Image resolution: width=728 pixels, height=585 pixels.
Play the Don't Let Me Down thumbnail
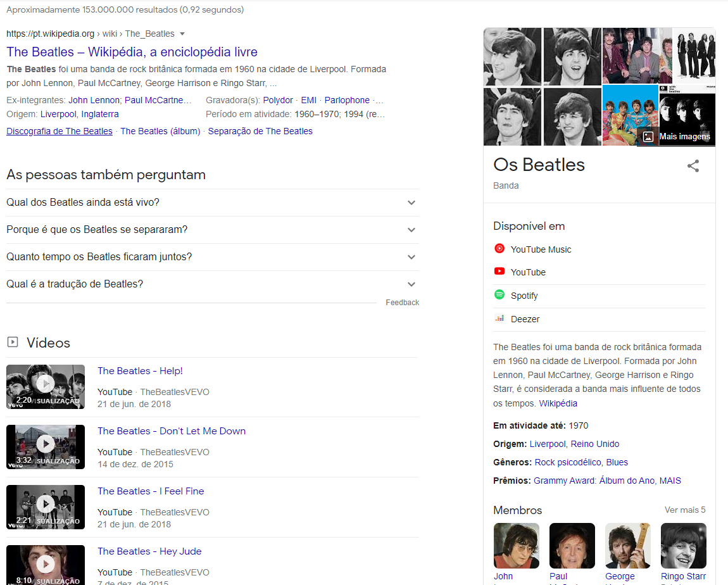(46, 446)
